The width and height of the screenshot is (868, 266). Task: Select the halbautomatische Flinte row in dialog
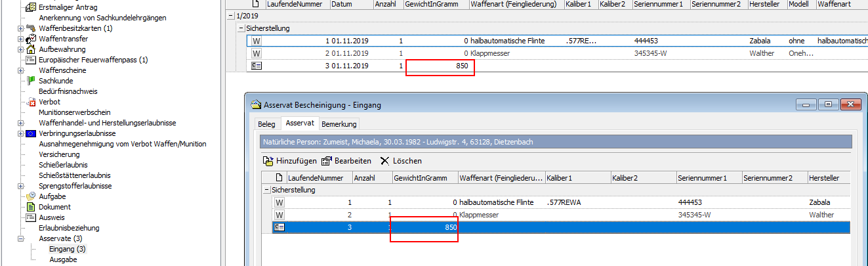(499, 202)
